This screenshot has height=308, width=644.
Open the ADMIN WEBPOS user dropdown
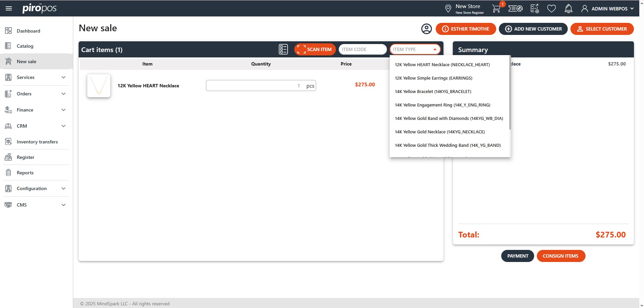[x=608, y=9]
